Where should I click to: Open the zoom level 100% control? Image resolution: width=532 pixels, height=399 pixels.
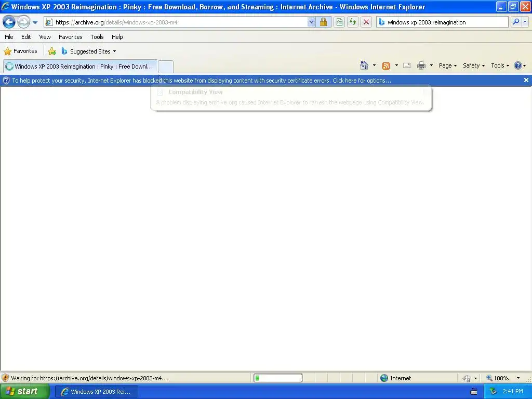(498, 378)
